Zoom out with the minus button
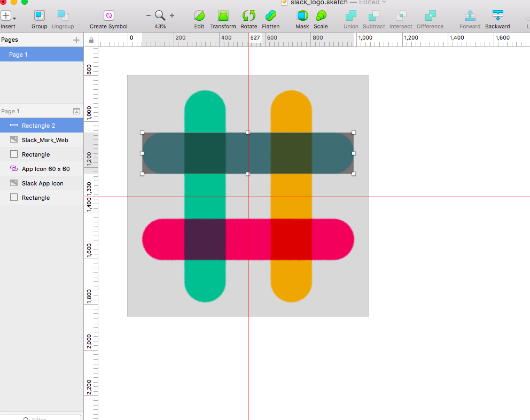 point(149,15)
